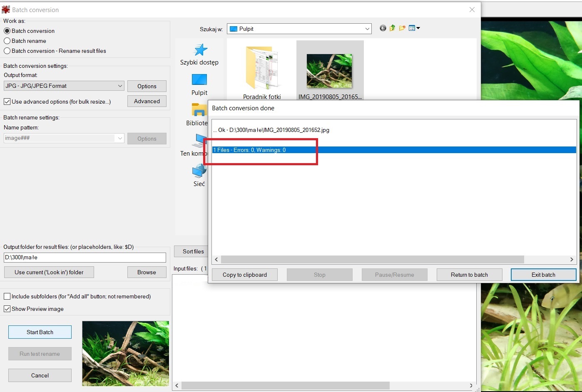582x392 pixels.
Task: Open the Szukaj w Pulpit dropdown
Action: click(367, 29)
